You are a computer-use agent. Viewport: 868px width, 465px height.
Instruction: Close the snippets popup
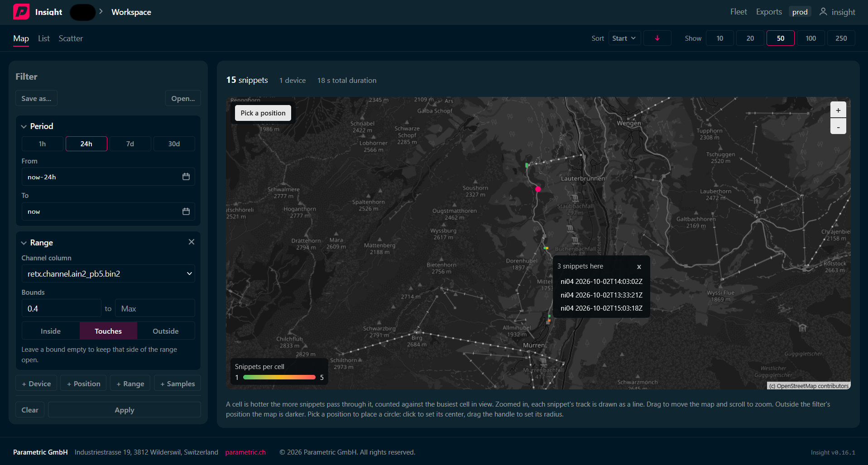pos(639,267)
